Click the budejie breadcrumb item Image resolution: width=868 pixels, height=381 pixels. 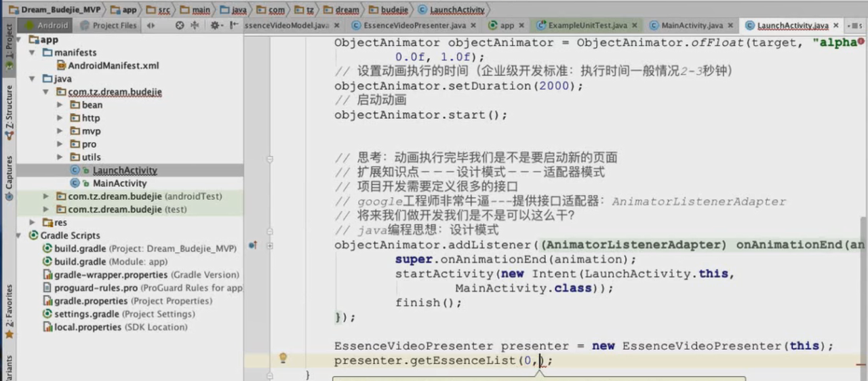(387, 9)
